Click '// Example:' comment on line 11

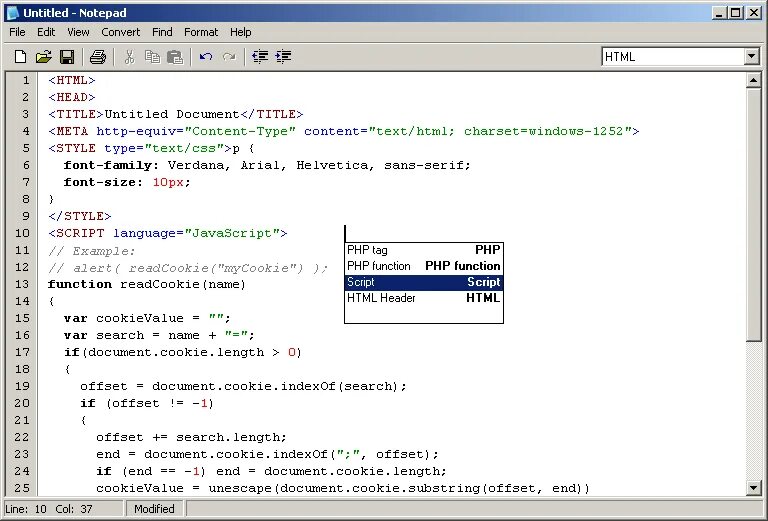[x=92, y=251]
